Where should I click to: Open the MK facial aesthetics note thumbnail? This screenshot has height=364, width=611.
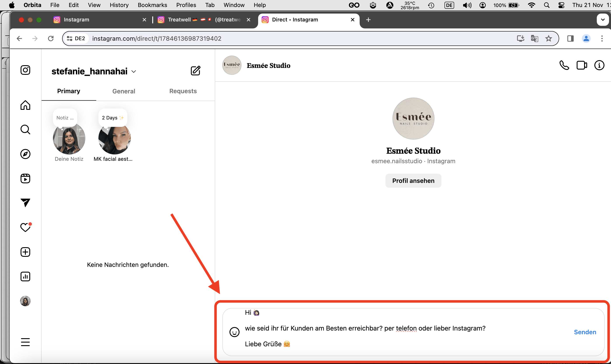(114, 139)
